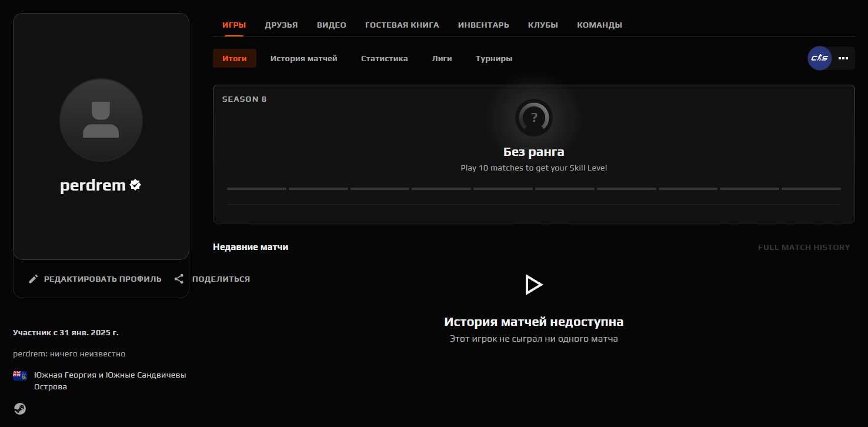
Task: Click the share icon
Action: click(x=179, y=279)
